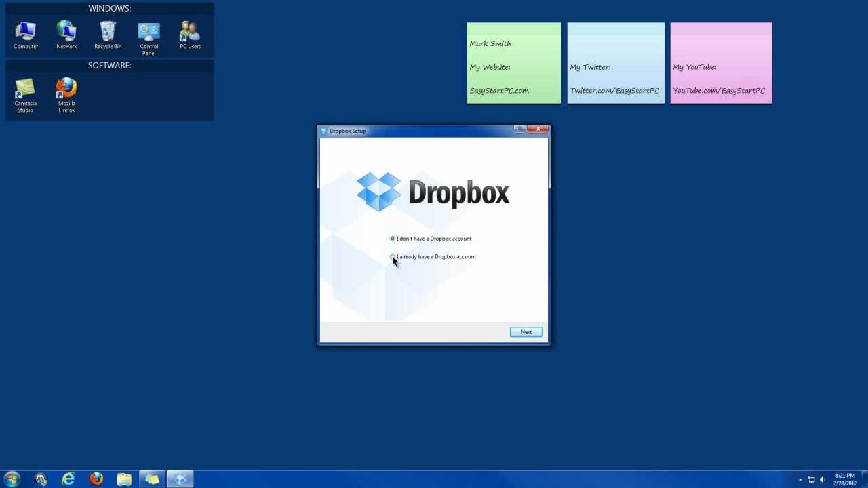
Task: Click the network icon in system tray
Action: (811, 480)
